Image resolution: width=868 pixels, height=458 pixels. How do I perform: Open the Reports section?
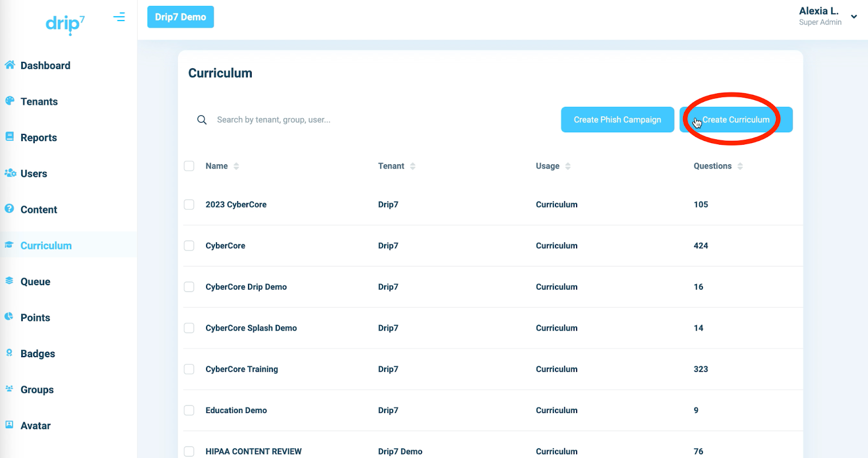[39, 138]
